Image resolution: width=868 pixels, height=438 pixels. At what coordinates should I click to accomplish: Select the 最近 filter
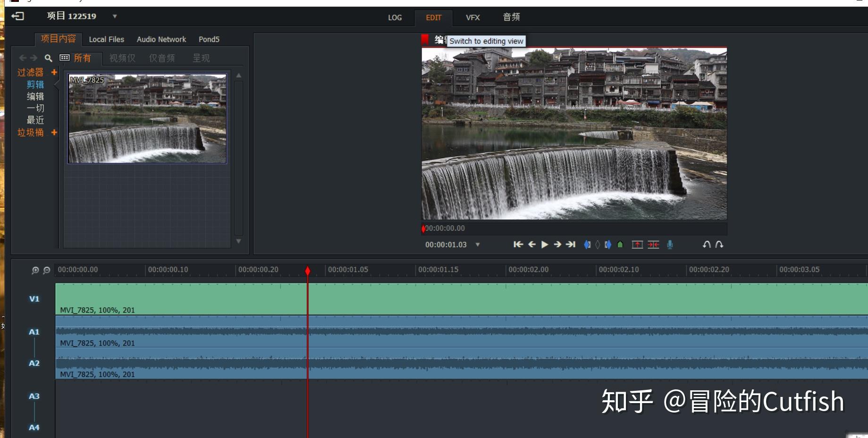tap(35, 120)
